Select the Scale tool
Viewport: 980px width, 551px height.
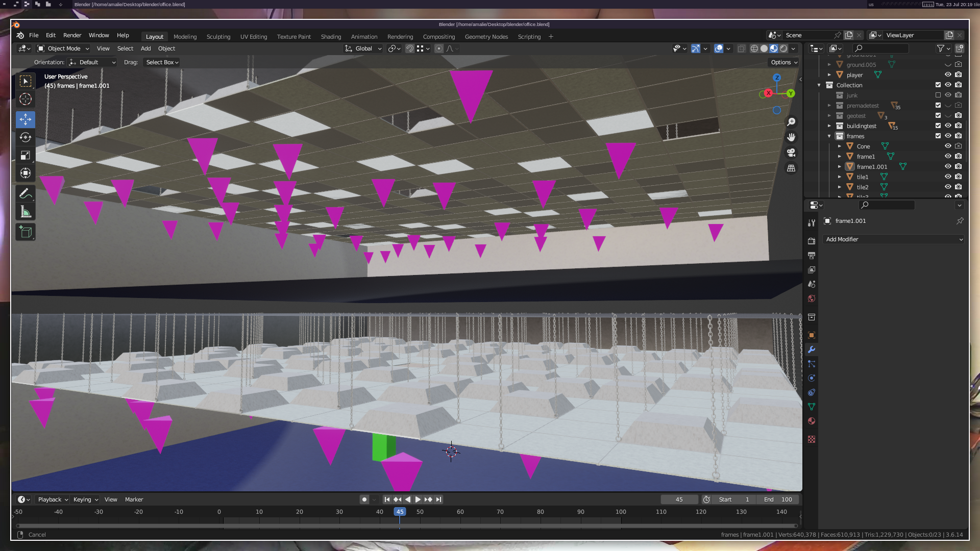click(x=26, y=156)
